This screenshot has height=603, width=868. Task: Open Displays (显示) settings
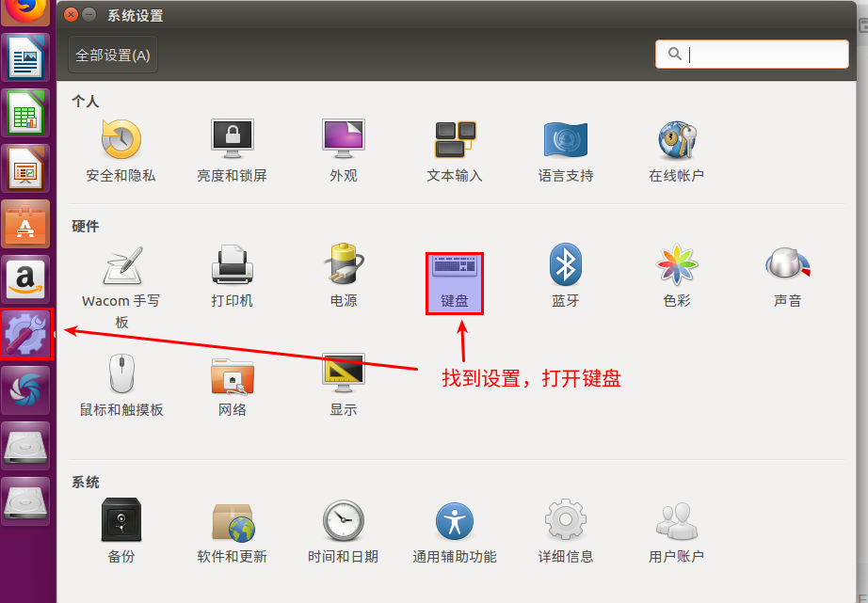(x=344, y=385)
